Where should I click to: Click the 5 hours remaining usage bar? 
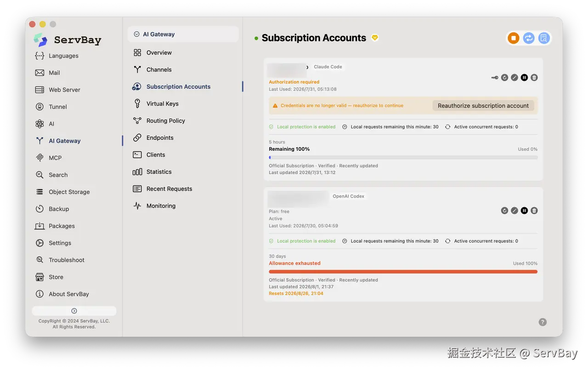pos(403,157)
